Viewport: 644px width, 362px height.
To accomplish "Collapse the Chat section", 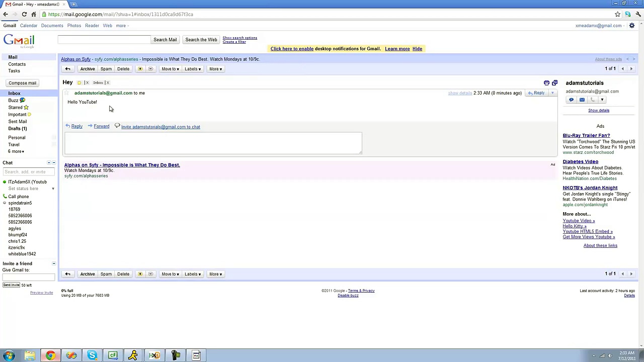I will tap(54, 163).
